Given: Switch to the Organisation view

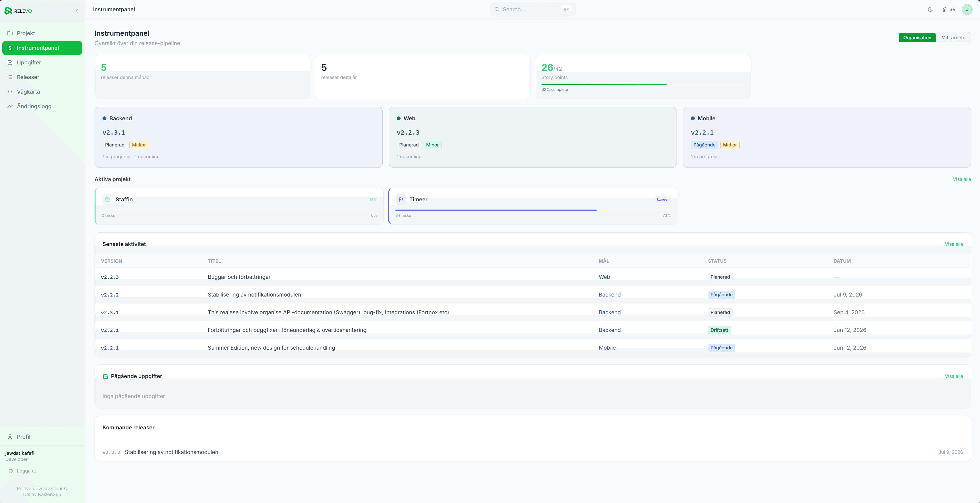Looking at the screenshot, I should pos(917,38).
